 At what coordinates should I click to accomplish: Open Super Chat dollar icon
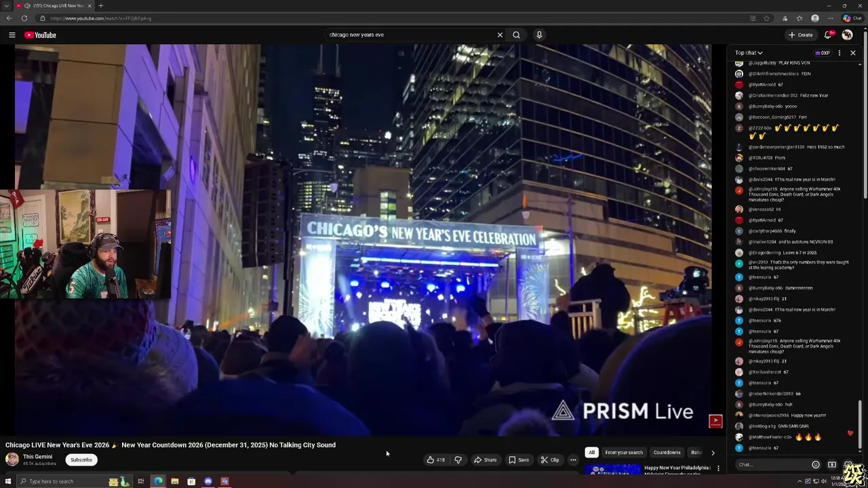[831, 464]
